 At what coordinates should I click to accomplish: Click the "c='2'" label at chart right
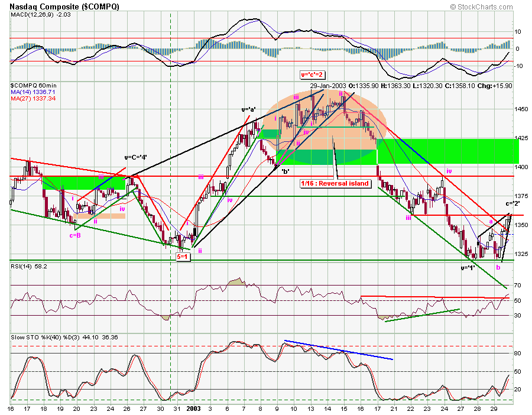pyautogui.click(x=512, y=203)
